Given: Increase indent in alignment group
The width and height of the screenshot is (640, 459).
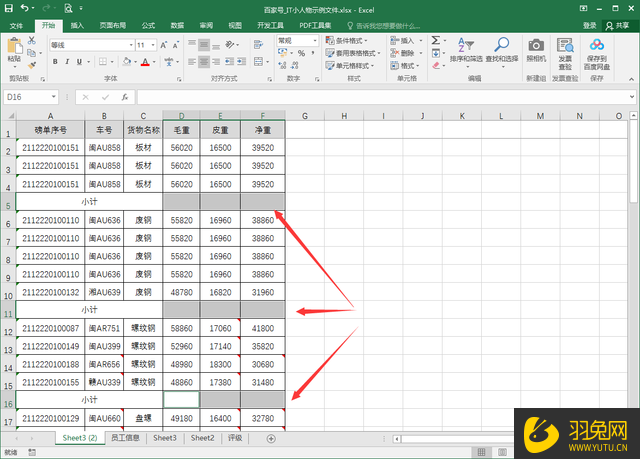Looking at the screenshot, I should pyautogui.click(x=242, y=62).
